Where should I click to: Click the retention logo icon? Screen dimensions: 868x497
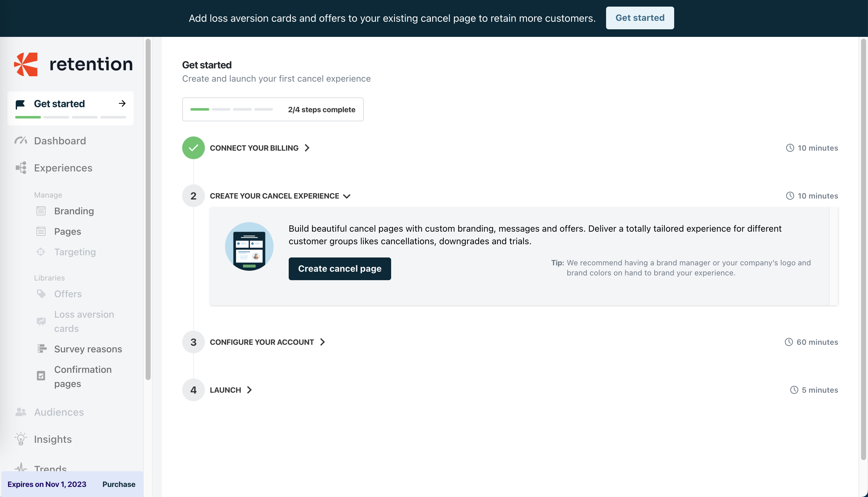tap(26, 64)
